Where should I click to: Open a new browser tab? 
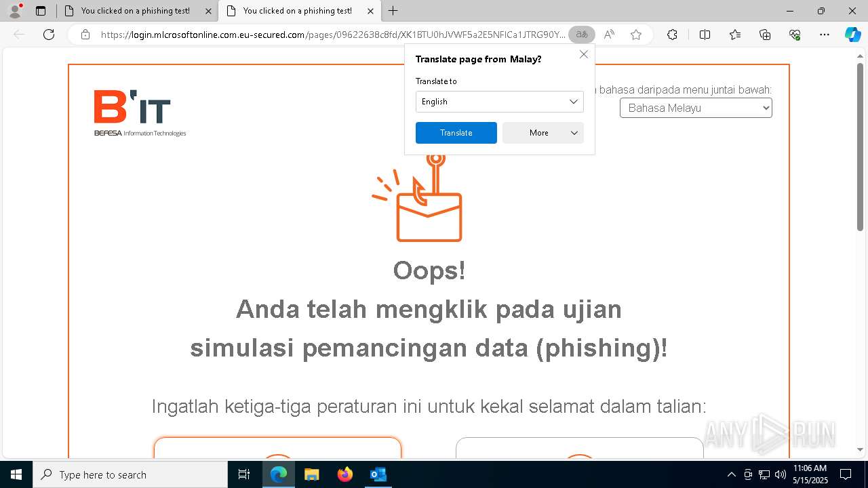point(393,11)
